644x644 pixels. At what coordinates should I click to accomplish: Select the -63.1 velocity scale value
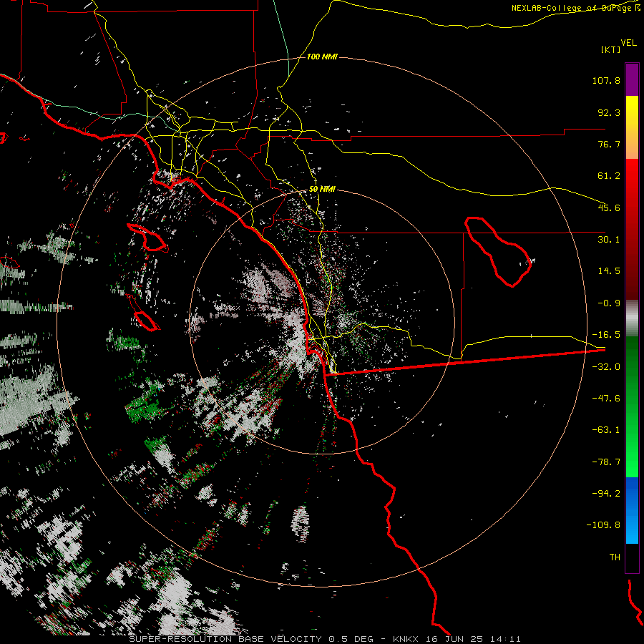(606, 430)
